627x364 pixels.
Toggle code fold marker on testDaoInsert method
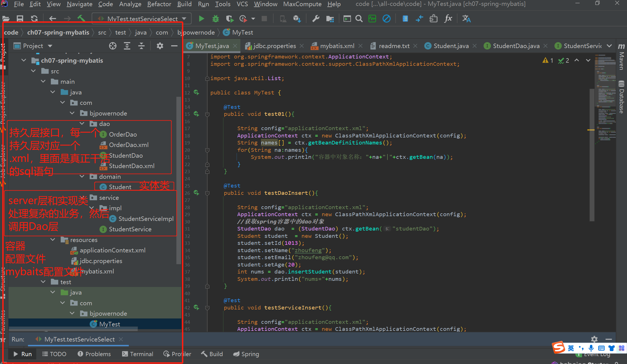[207, 193]
